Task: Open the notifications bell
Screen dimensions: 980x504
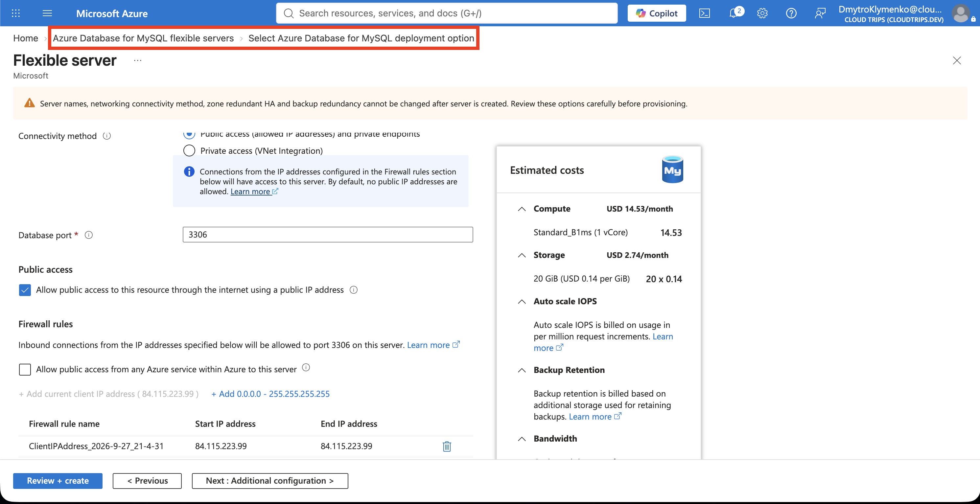Action: (x=734, y=13)
